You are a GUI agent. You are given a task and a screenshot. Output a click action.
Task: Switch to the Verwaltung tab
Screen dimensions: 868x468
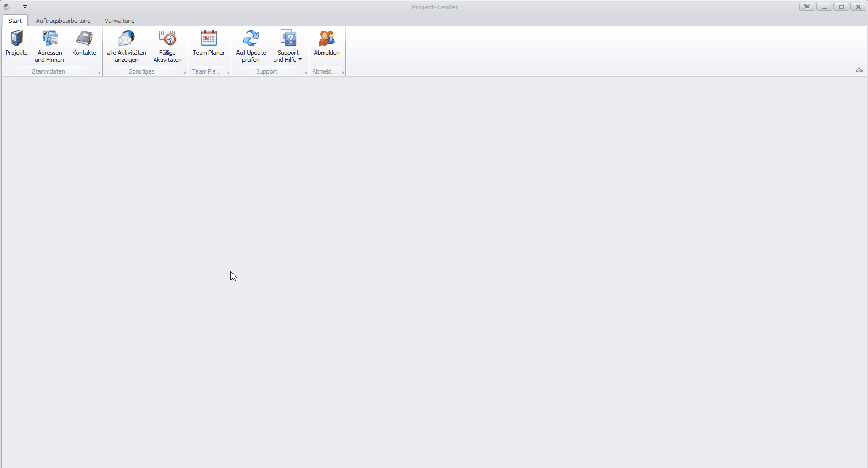tap(120, 21)
